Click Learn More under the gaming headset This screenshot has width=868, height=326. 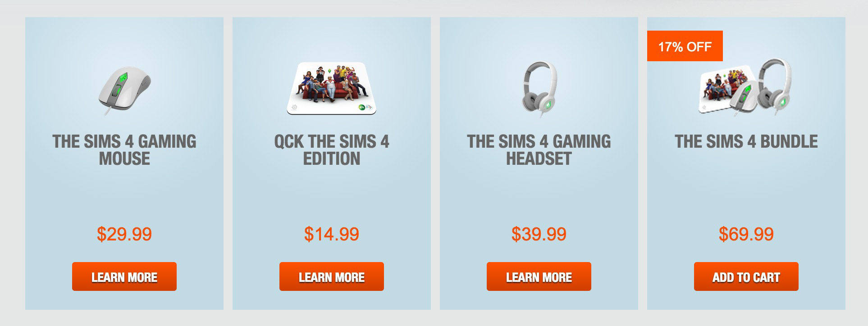pyautogui.click(x=539, y=276)
